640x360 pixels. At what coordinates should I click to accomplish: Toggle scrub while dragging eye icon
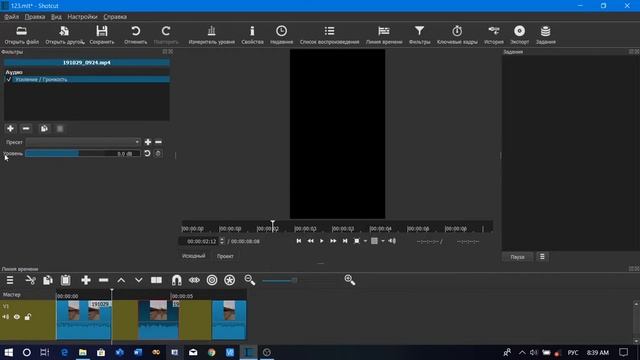click(194, 280)
